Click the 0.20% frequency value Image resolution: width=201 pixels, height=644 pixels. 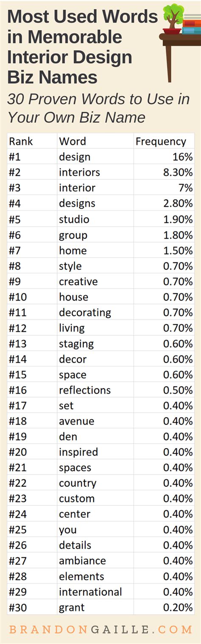coord(178,607)
